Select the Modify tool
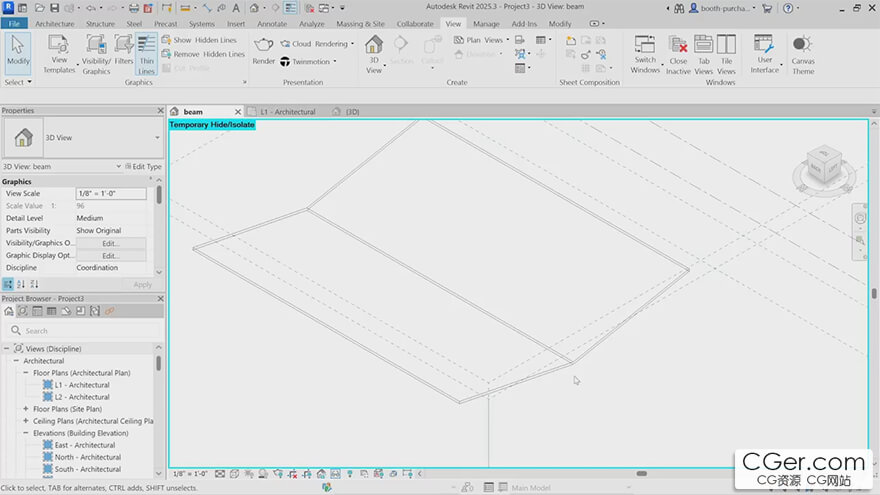The image size is (880, 495). tap(18, 50)
